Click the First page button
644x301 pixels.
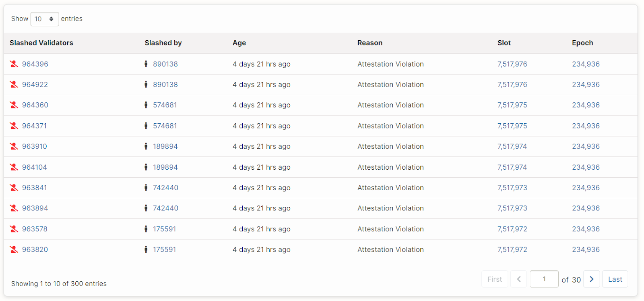[x=494, y=279]
